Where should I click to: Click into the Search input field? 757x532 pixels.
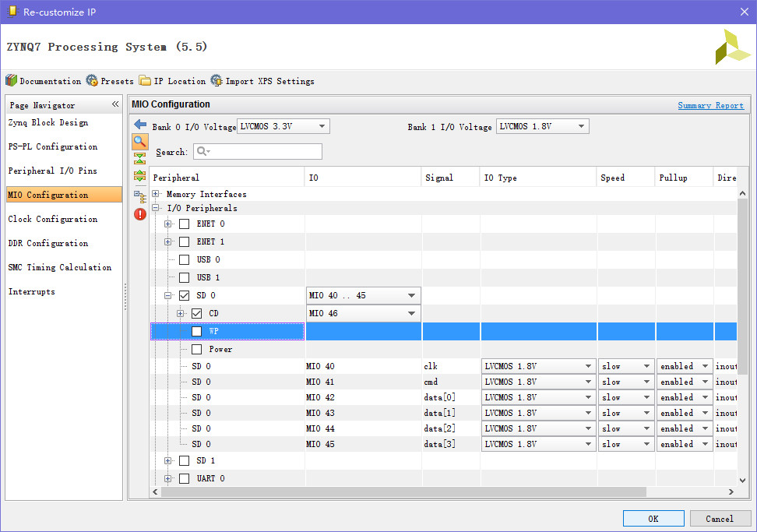[258, 152]
